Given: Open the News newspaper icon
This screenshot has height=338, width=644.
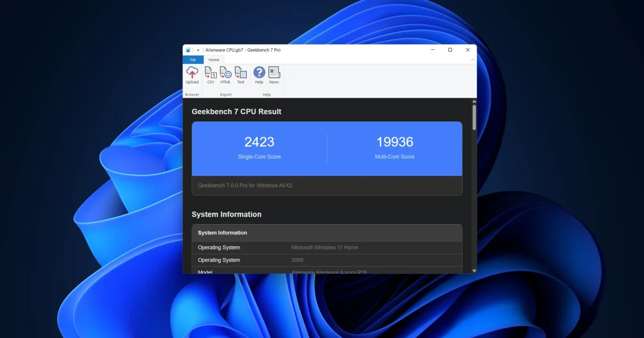Looking at the screenshot, I should [274, 72].
